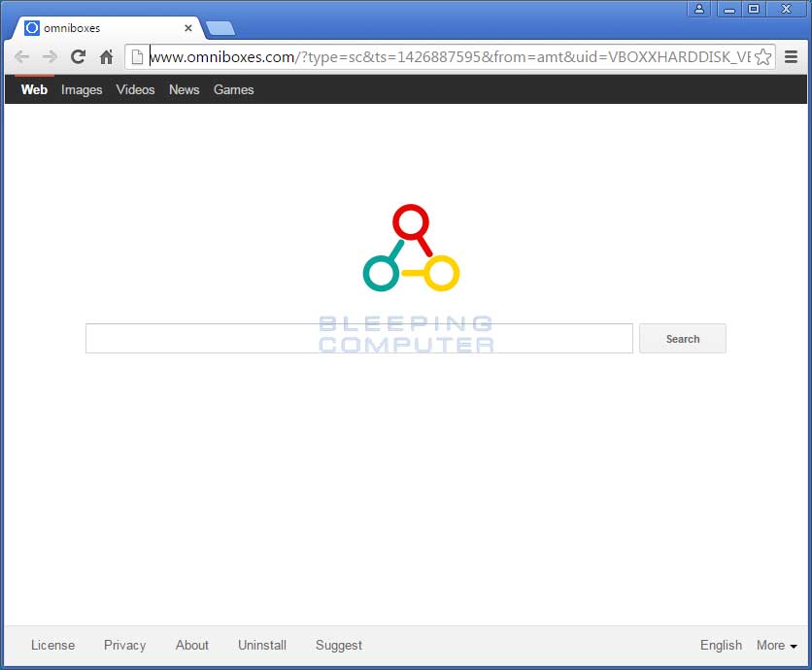The width and height of the screenshot is (812, 670).
Task: Click the omniboxes tab favicon
Action: pyautogui.click(x=32, y=28)
